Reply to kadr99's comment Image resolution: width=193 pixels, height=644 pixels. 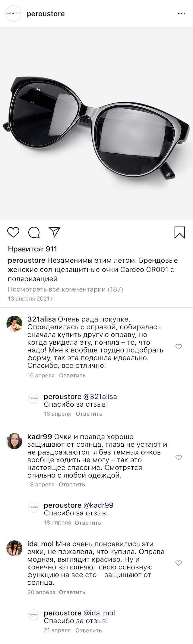tap(72, 485)
